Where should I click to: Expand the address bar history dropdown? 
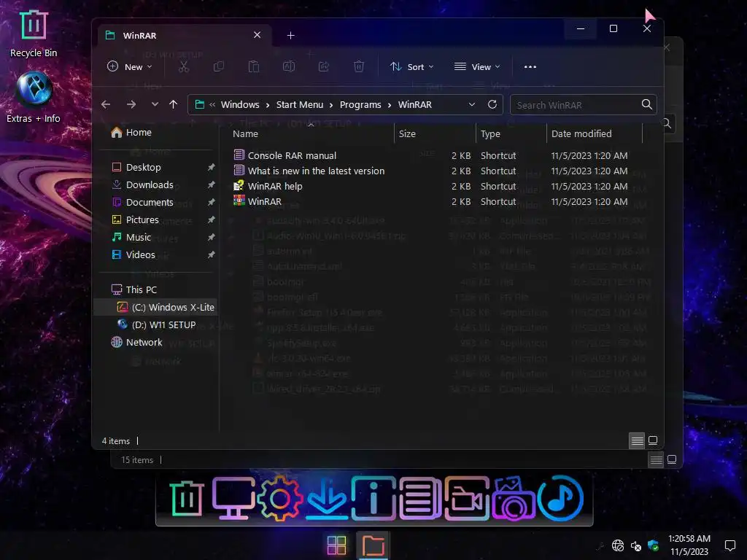pyautogui.click(x=472, y=104)
